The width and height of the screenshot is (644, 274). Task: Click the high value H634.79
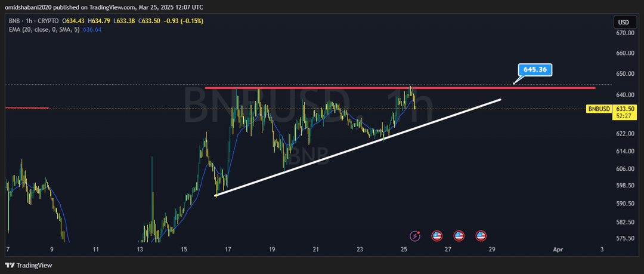click(99, 20)
